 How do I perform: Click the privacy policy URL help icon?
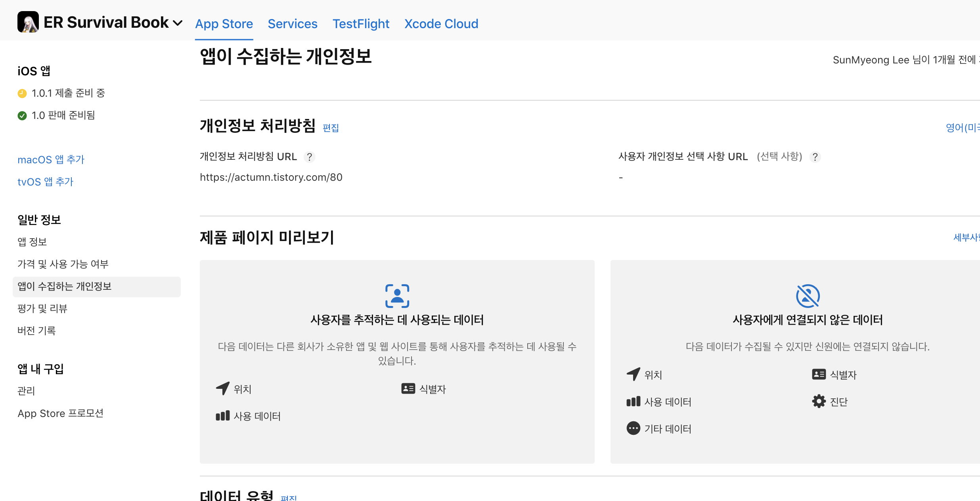309,157
